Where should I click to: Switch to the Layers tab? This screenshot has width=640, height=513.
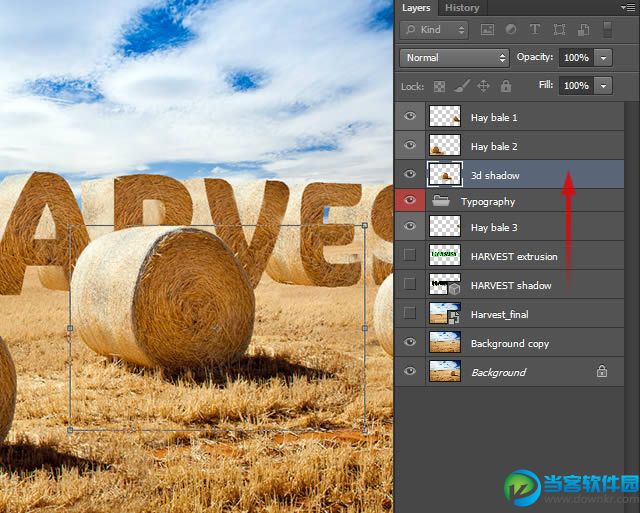(416, 8)
